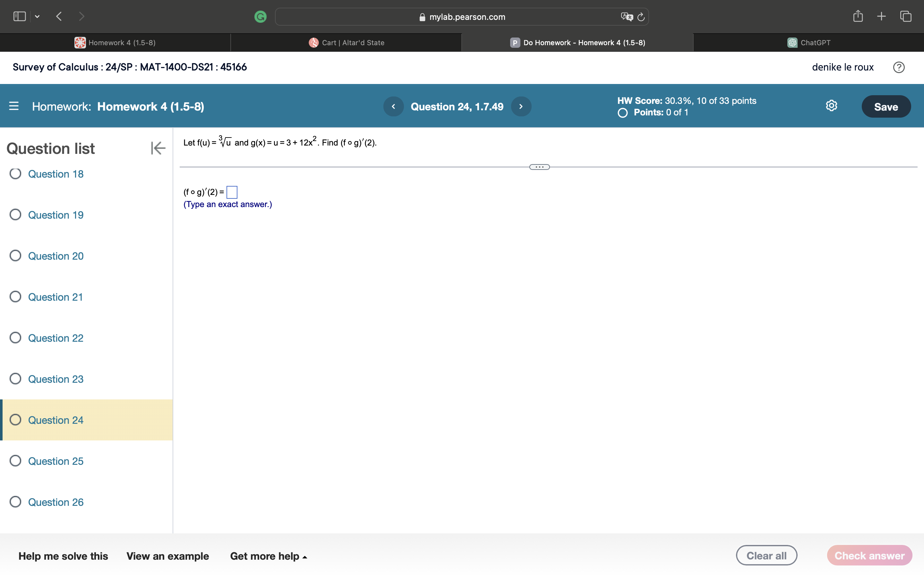Expand the Get more help dropdown
The image size is (924, 577).
[x=269, y=556]
